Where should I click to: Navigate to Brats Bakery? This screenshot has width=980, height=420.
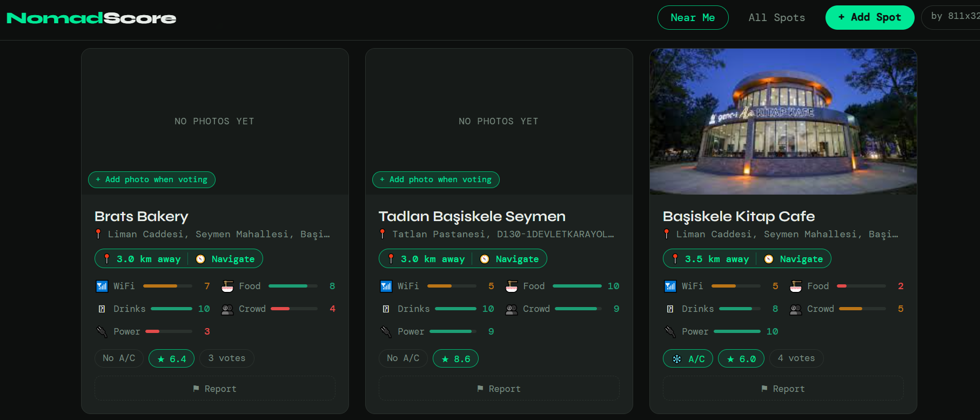point(226,259)
